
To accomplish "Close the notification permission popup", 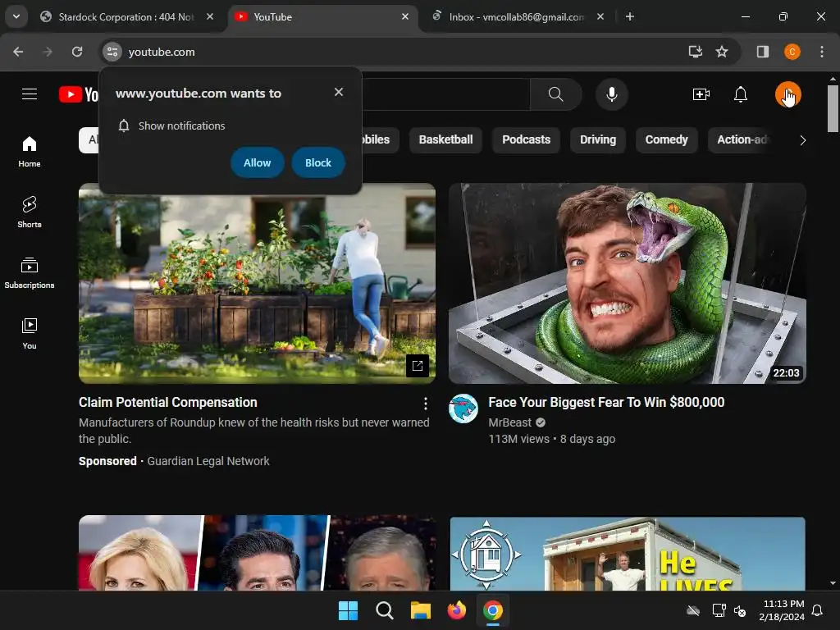I will 339,92.
